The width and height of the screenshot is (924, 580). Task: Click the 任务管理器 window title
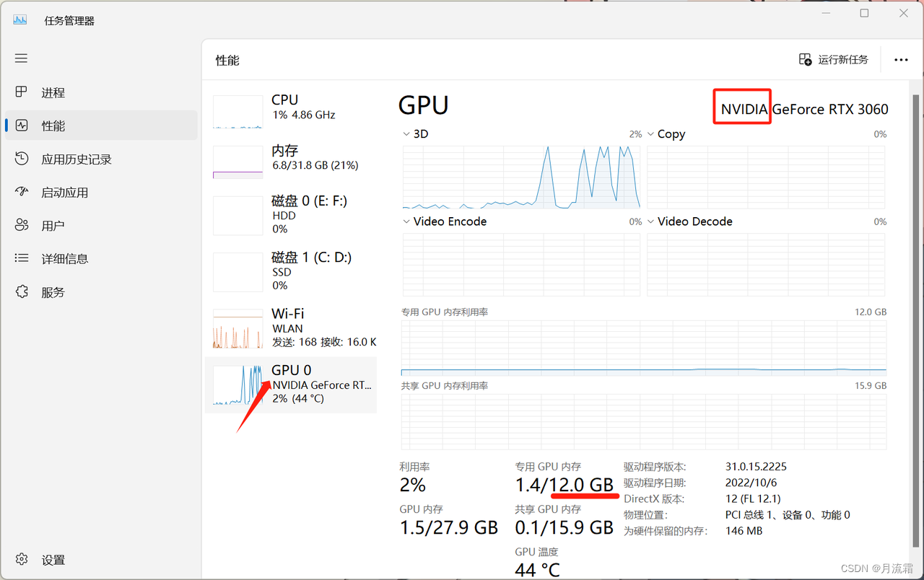(x=69, y=20)
